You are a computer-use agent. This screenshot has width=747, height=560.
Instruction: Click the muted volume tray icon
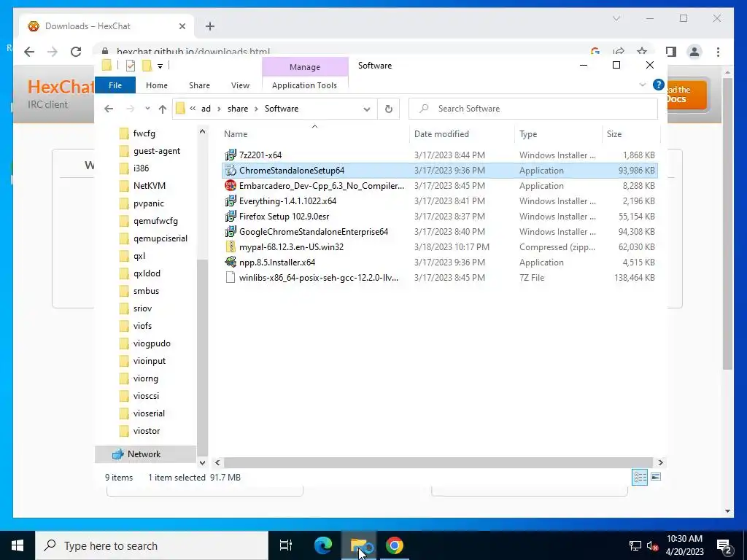coord(653,545)
